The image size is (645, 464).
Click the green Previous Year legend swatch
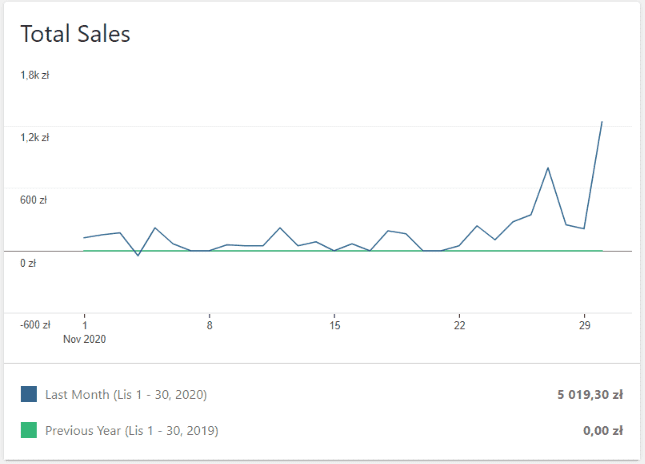(29, 431)
